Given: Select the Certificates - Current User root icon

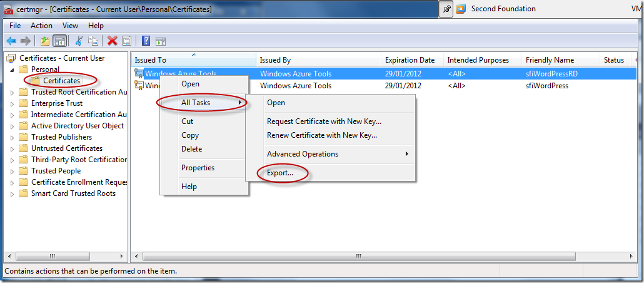Looking at the screenshot, I should [11, 58].
